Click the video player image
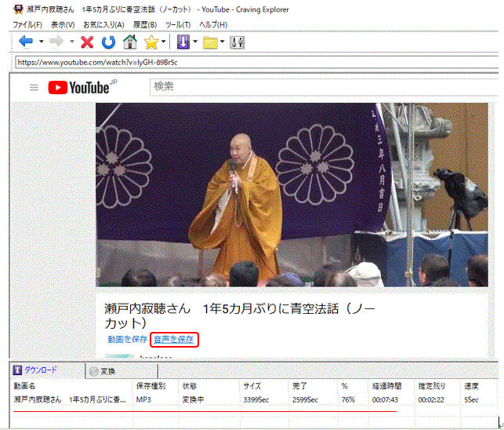The width and height of the screenshot is (504, 430). (292, 195)
